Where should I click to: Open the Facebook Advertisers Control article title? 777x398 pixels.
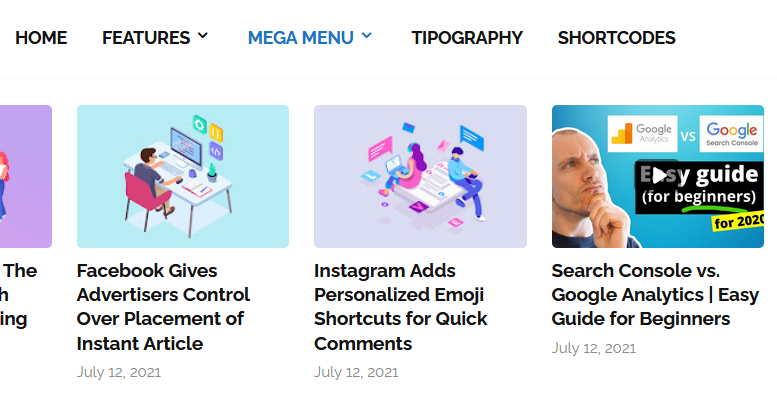[163, 307]
